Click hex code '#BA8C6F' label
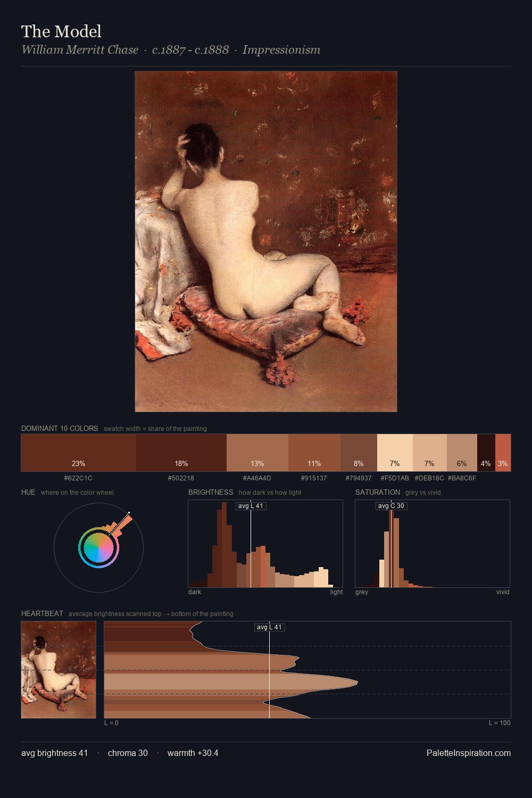This screenshot has width=532, height=798. (462, 478)
